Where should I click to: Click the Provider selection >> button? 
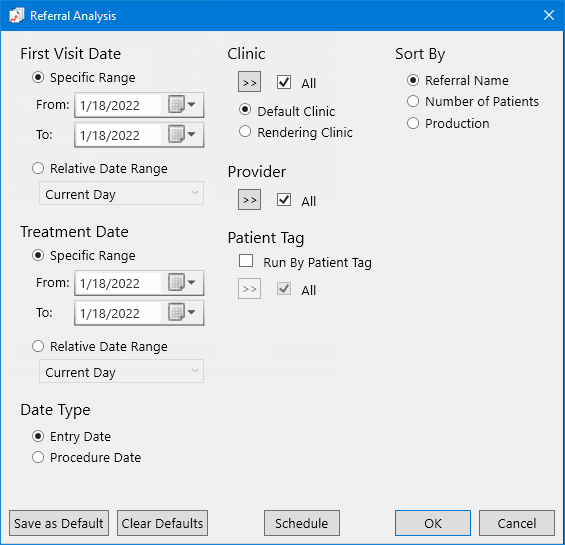pyautogui.click(x=249, y=200)
